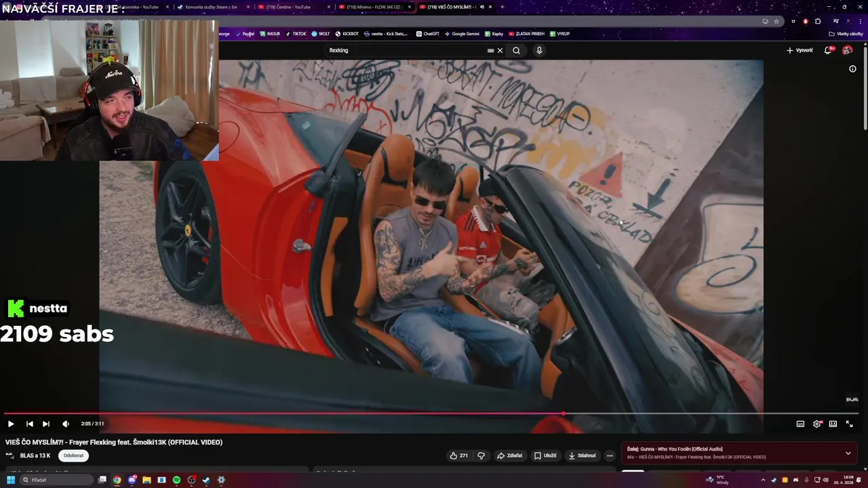Open Windows Start menu
The image size is (868, 488).
pyautogui.click(x=11, y=480)
